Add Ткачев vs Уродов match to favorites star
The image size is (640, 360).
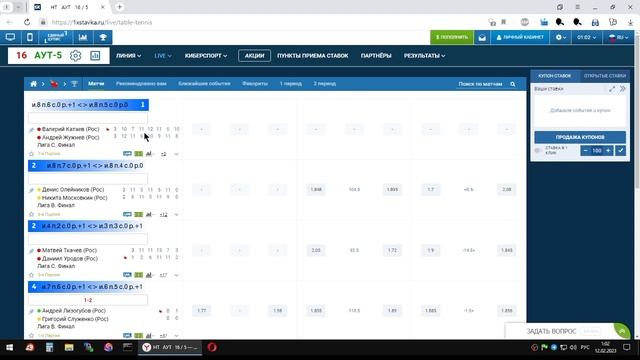pos(31,275)
